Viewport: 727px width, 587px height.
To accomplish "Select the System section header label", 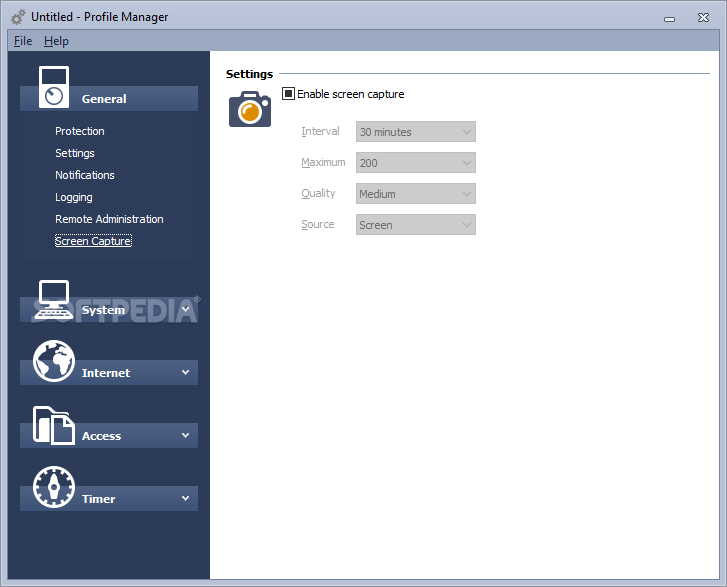I will 103,310.
